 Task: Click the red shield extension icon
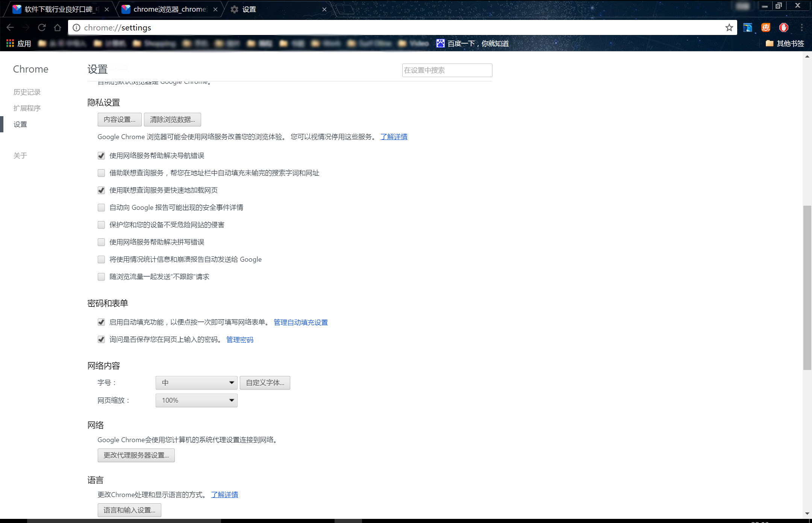pyautogui.click(x=783, y=27)
